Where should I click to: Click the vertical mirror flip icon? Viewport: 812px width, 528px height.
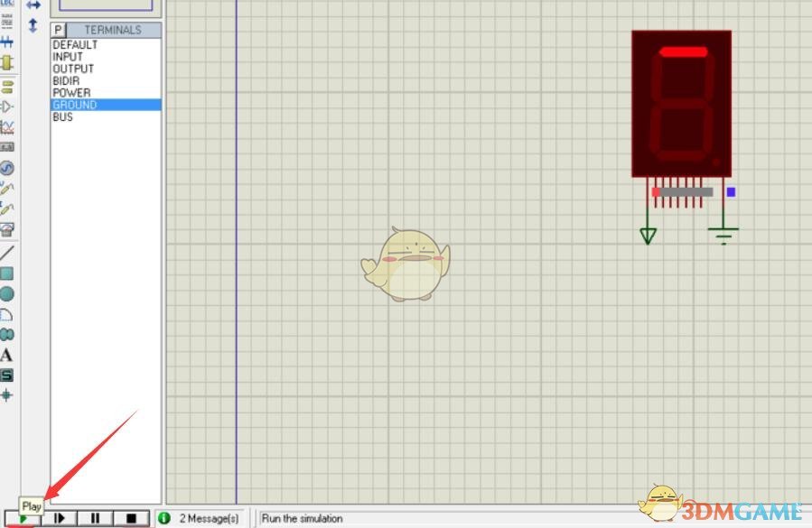tap(33, 25)
